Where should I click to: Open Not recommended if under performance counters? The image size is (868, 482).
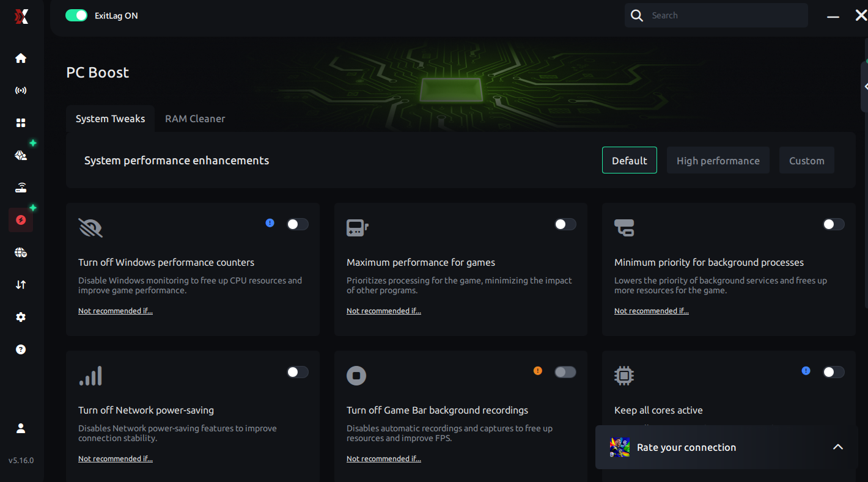pos(116,311)
